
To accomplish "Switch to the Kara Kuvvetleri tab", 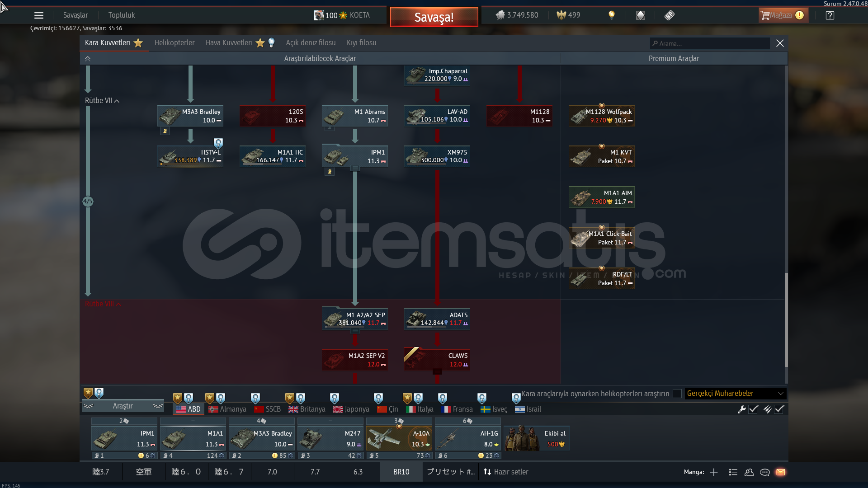I will tap(114, 43).
